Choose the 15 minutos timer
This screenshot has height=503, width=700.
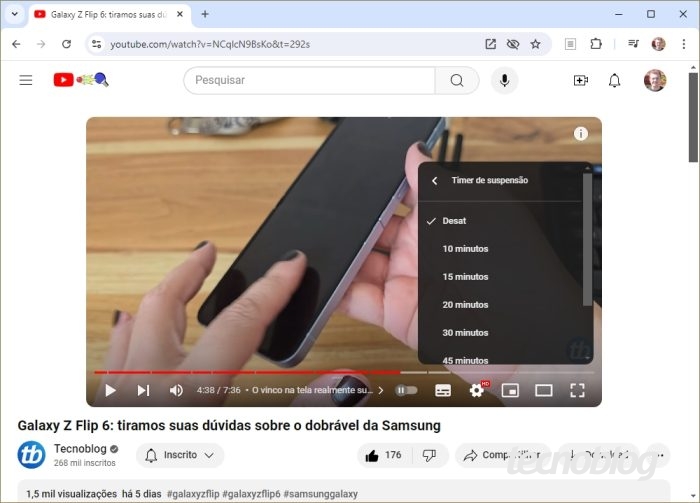tap(500, 277)
